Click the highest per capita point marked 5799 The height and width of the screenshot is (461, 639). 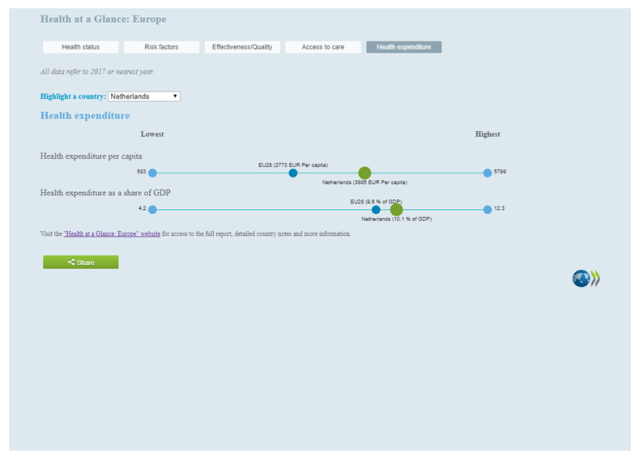[x=487, y=173]
